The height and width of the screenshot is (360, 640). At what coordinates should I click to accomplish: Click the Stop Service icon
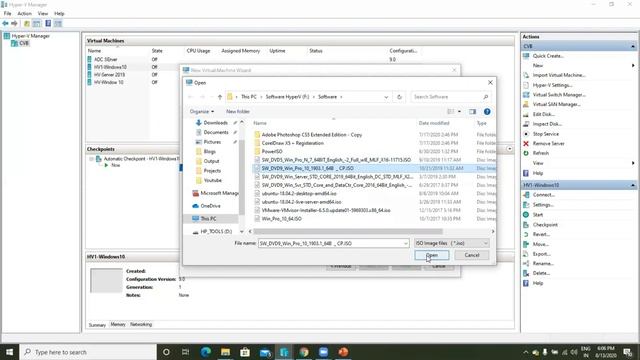point(526,134)
